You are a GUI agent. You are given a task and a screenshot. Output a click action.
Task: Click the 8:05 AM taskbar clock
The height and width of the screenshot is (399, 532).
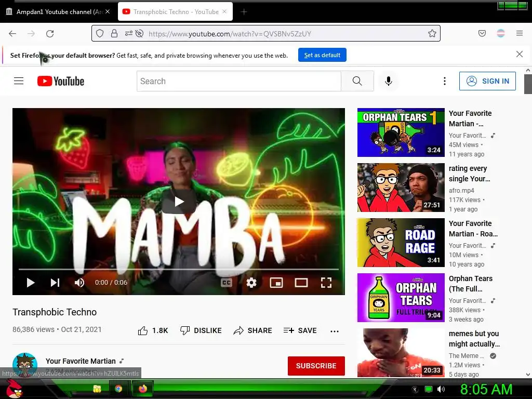(486, 389)
